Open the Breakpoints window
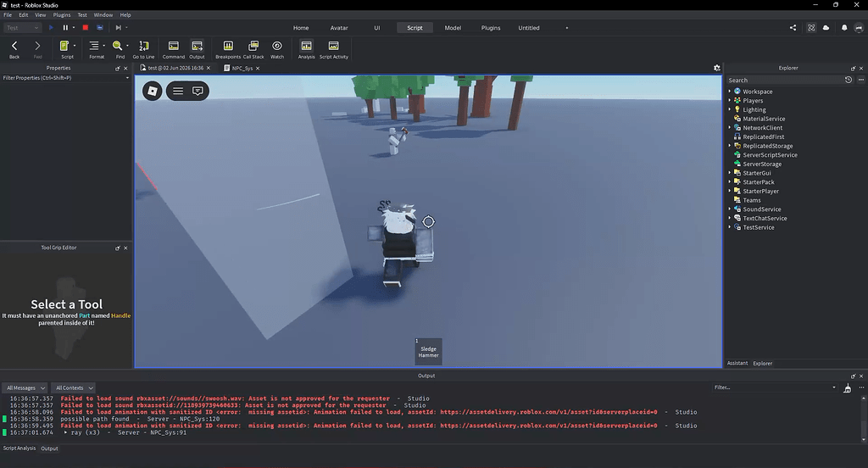Viewport: 868px width, 468px height. pyautogui.click(x=228, y=48)
